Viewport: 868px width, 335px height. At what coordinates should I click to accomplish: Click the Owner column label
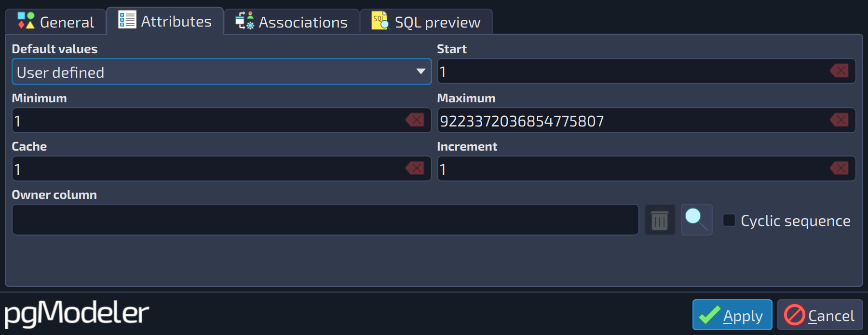point(54,195)
